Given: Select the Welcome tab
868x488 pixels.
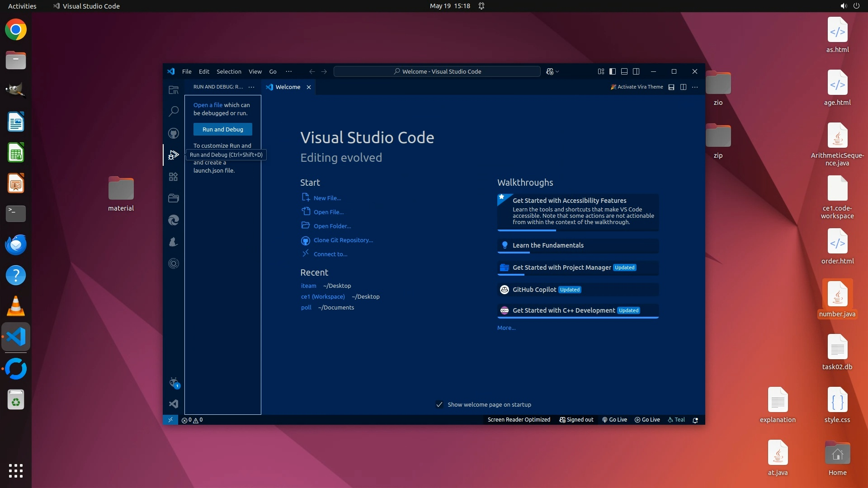Looking at the screenshot, I should (288, 87).
